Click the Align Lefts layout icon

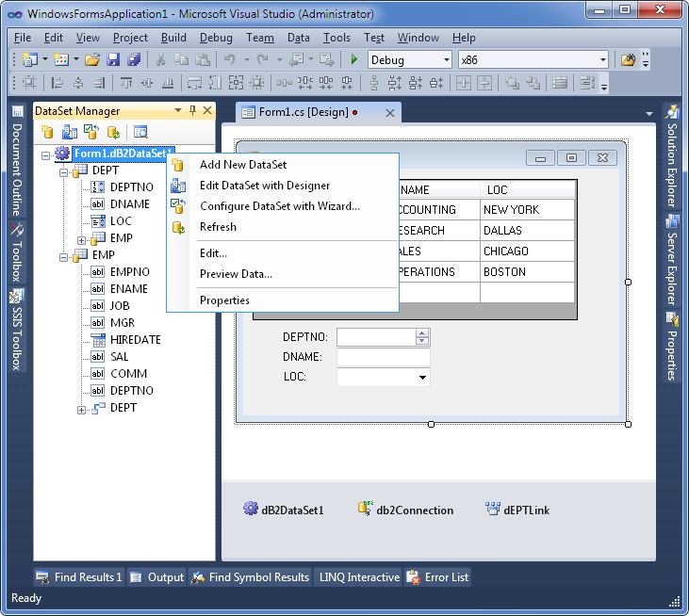57,83
